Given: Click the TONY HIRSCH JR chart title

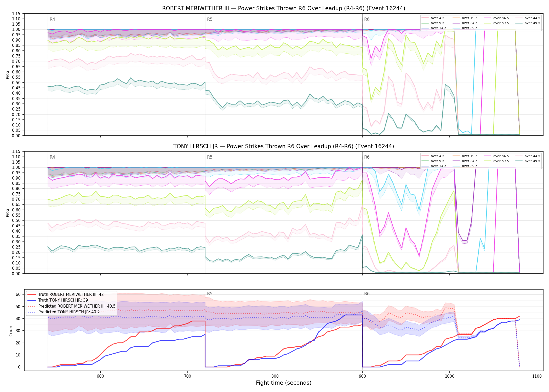Looking at the screenshot, I should pyautogui.click(x=284, y=146).
